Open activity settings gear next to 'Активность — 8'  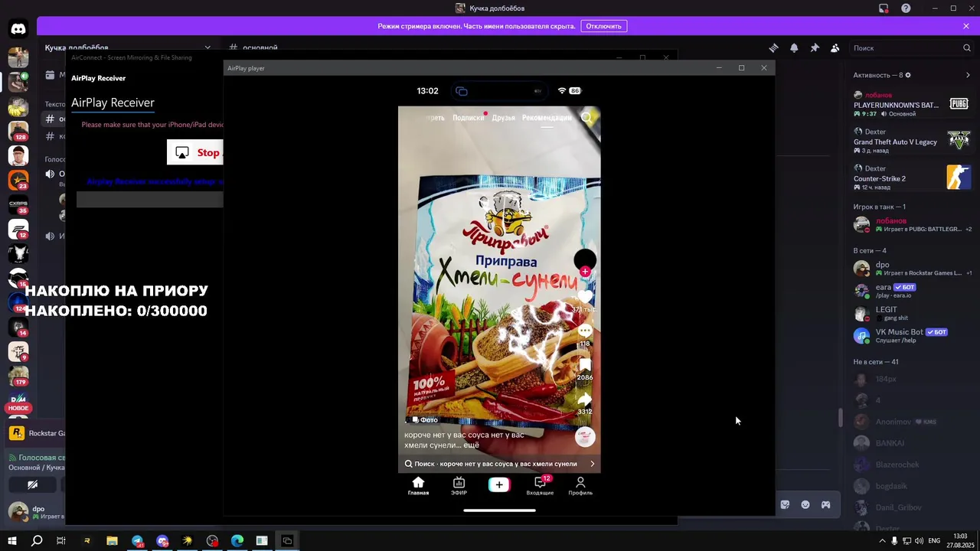(x=908, y=75)
